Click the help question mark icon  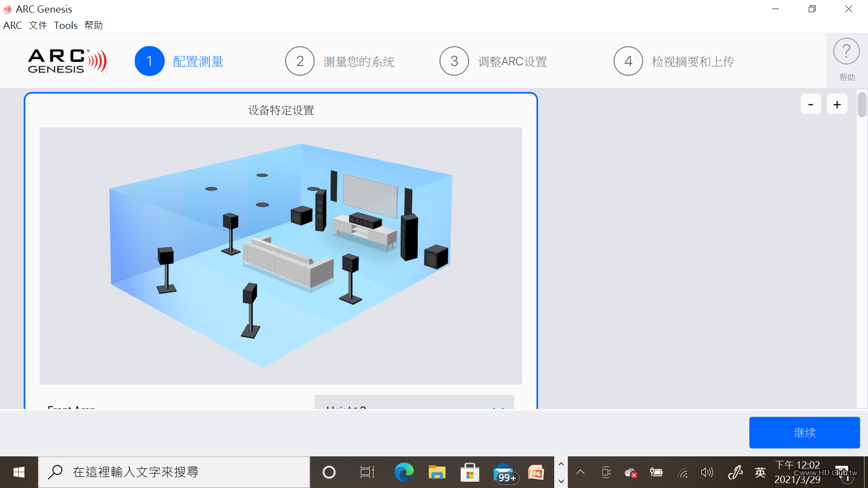pyautogui.click(x=846, y=52)
